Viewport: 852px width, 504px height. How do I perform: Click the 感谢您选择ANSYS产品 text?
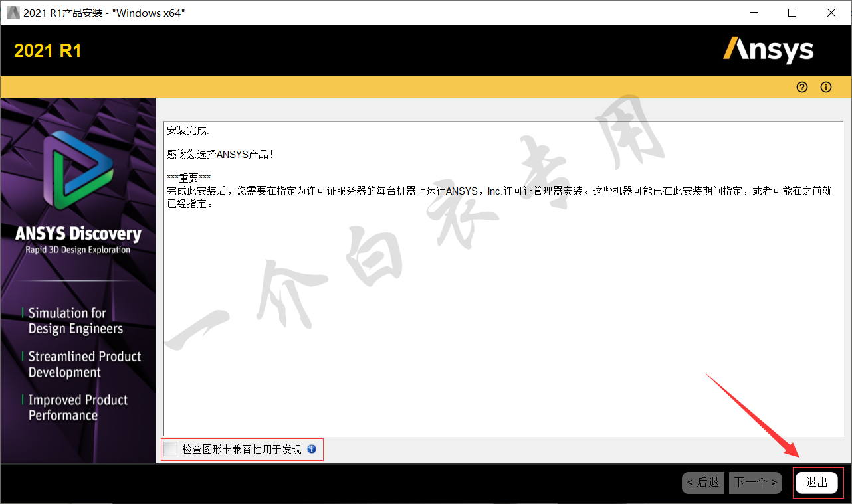(221, 154)
